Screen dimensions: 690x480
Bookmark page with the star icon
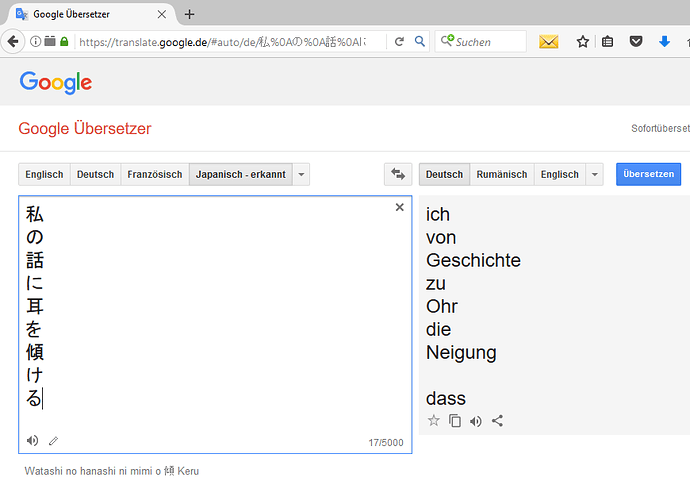[x=583, y=42]
